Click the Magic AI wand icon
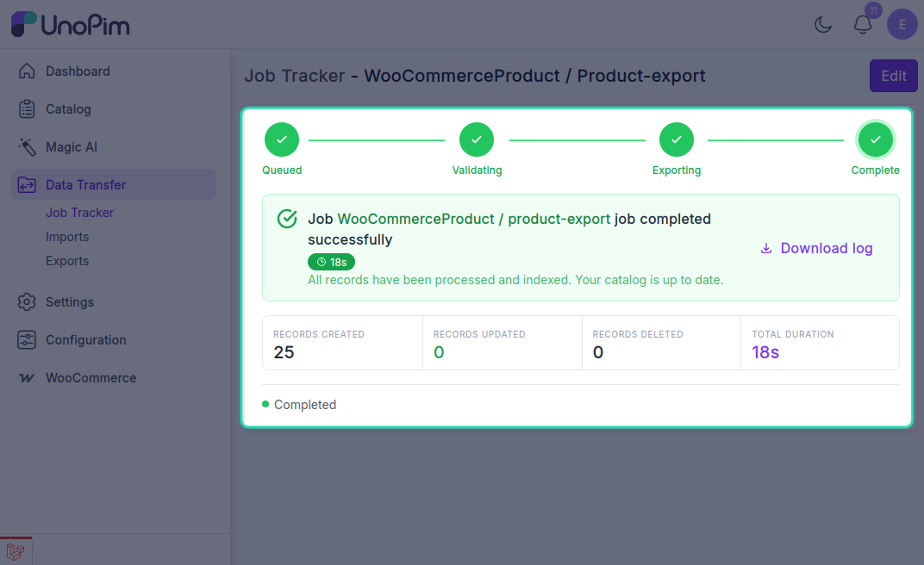This screenshot has width=924, height=565. click(x=27, y=147)
